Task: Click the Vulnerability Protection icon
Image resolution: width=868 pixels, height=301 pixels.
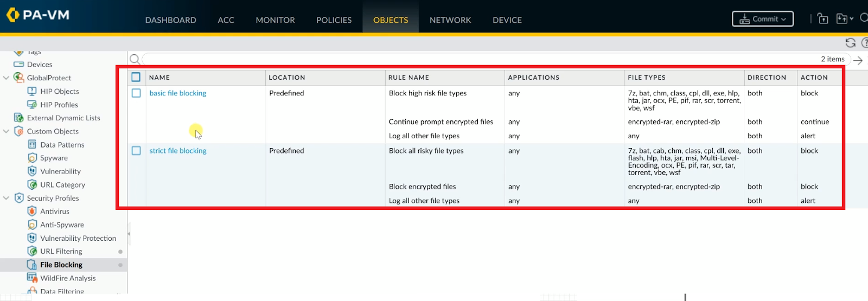Action: click(x=32, y=238)
